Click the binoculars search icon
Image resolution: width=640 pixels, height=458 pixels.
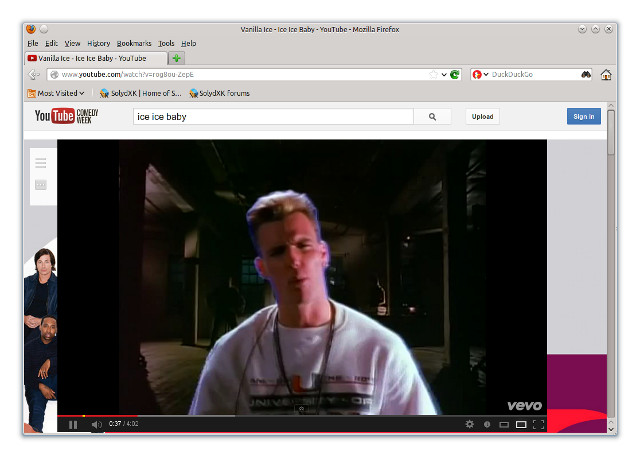[586, 74]
